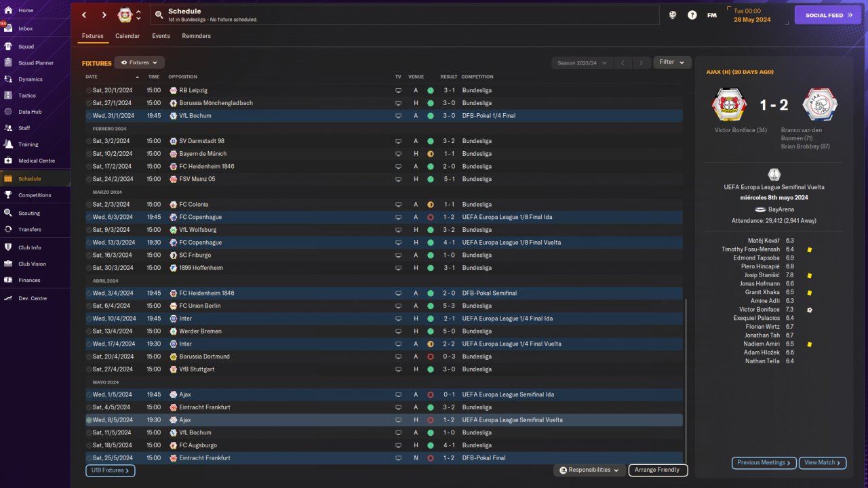The height and width of the screenshot is (488, 868).
Task: Click the club switcher chevrons beside the badge
Action: [x=138, y=15]
